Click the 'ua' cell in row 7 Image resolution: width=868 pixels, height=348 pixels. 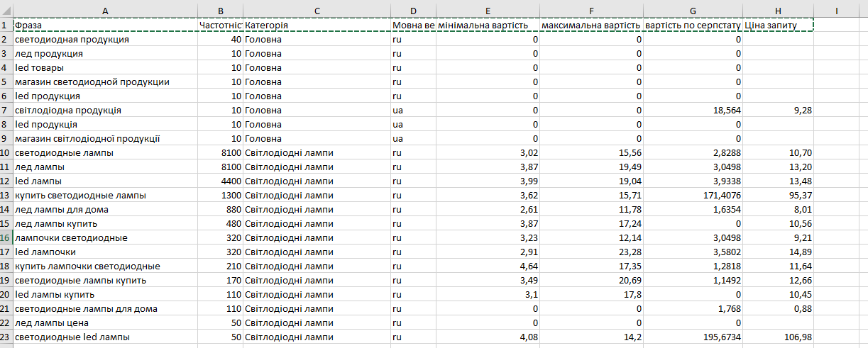413,111
